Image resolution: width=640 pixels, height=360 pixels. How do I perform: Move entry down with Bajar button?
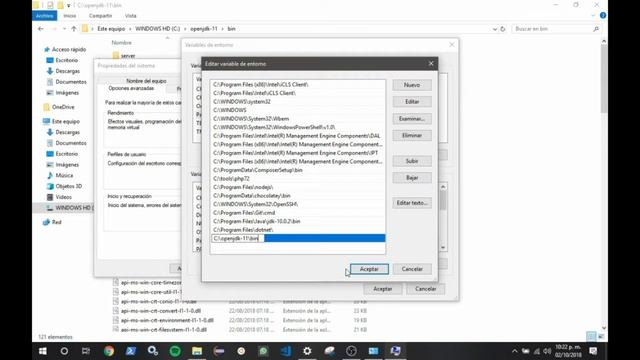click(x=412, y=178)
